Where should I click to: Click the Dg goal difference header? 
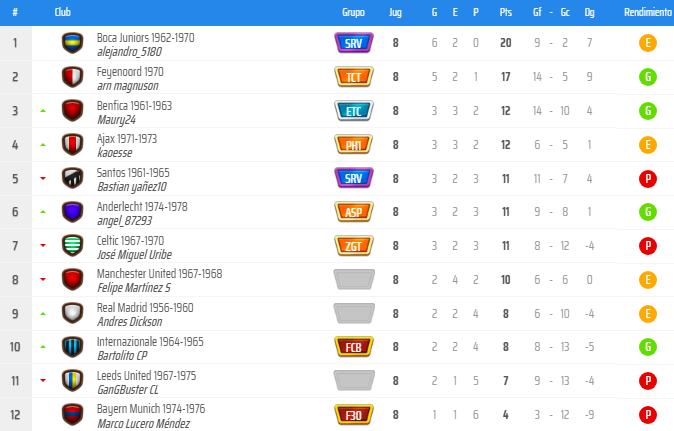coord(589,12)
